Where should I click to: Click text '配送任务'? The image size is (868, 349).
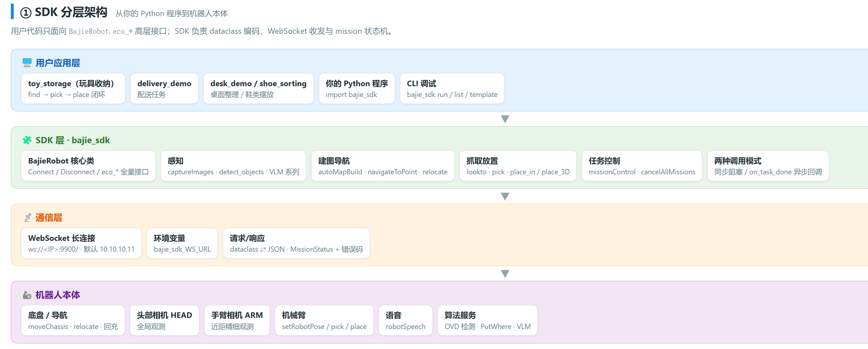tap(151, 94)
